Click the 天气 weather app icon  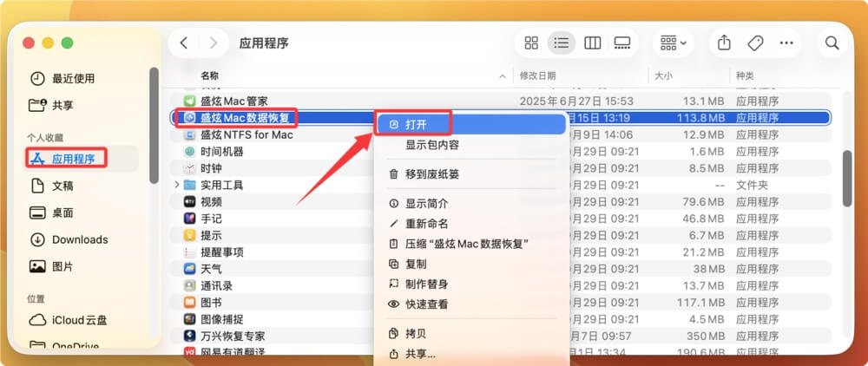[190, 269]
